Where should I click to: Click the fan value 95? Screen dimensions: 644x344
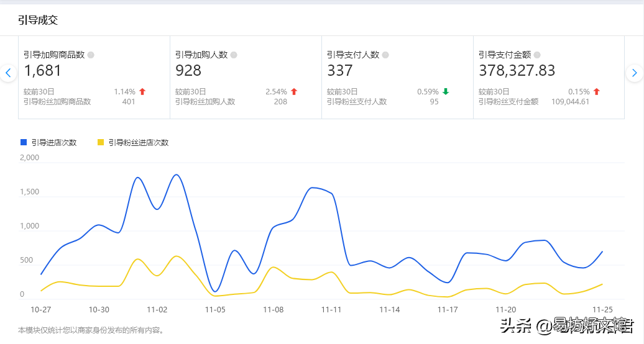(x=434, y=102)
